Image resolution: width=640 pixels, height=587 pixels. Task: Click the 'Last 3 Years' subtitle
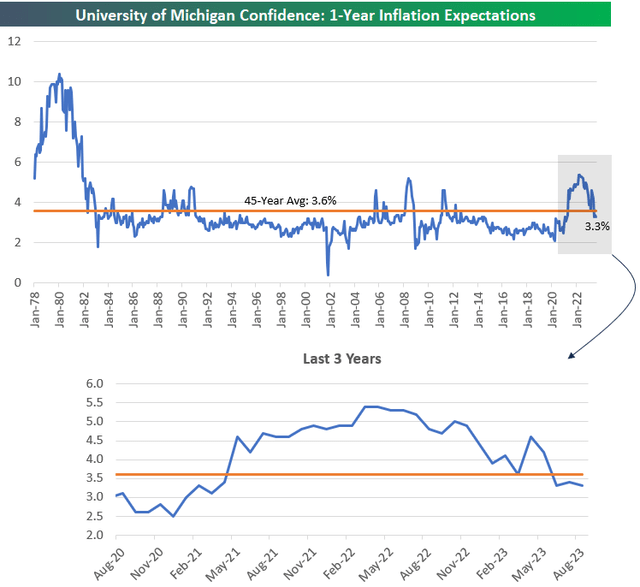342,359
